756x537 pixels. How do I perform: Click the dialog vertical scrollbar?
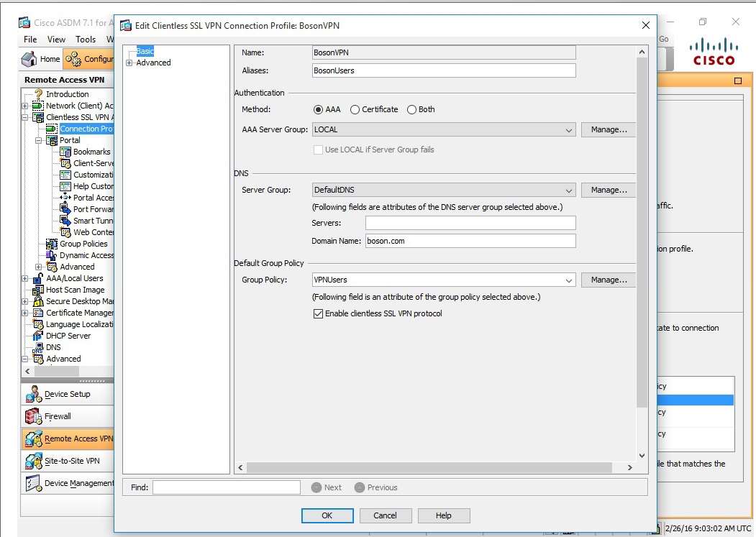tap(642, 233)
